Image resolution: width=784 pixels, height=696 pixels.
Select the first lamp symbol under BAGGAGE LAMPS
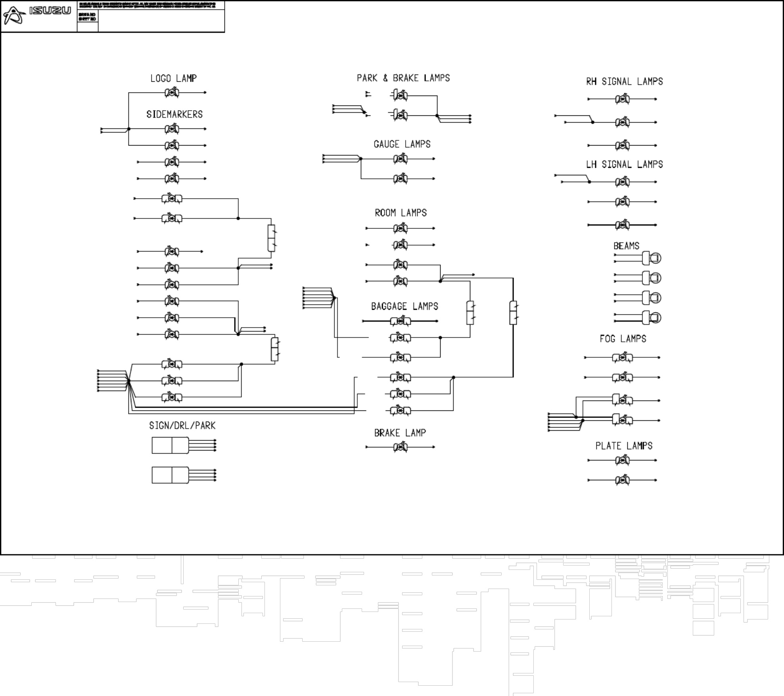tap(400, 321)
